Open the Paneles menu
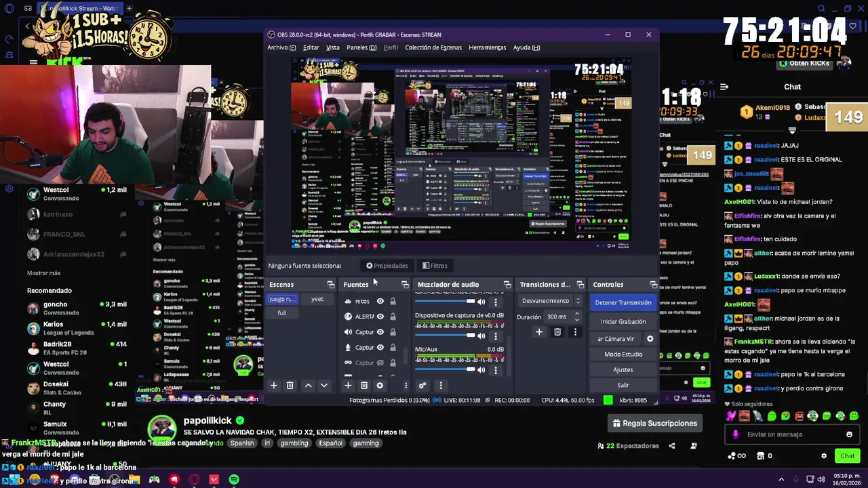 (361, 47)
